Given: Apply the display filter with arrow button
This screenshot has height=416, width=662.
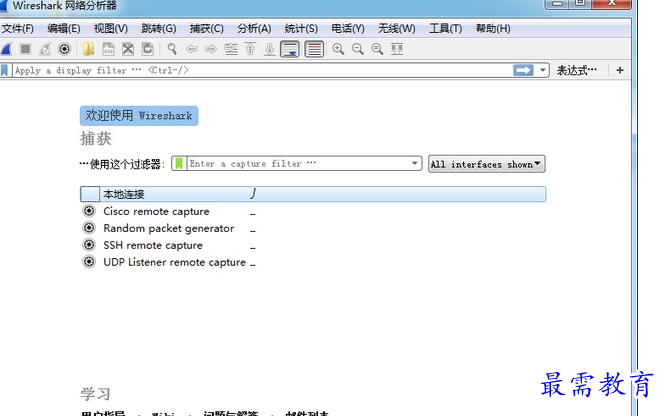Looking at the screenshot, I should pos(523,70).
